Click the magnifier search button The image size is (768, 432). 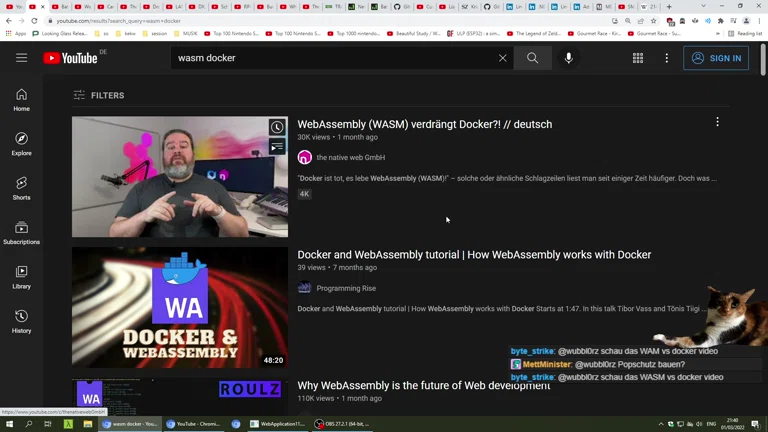(x=532, y=58)
